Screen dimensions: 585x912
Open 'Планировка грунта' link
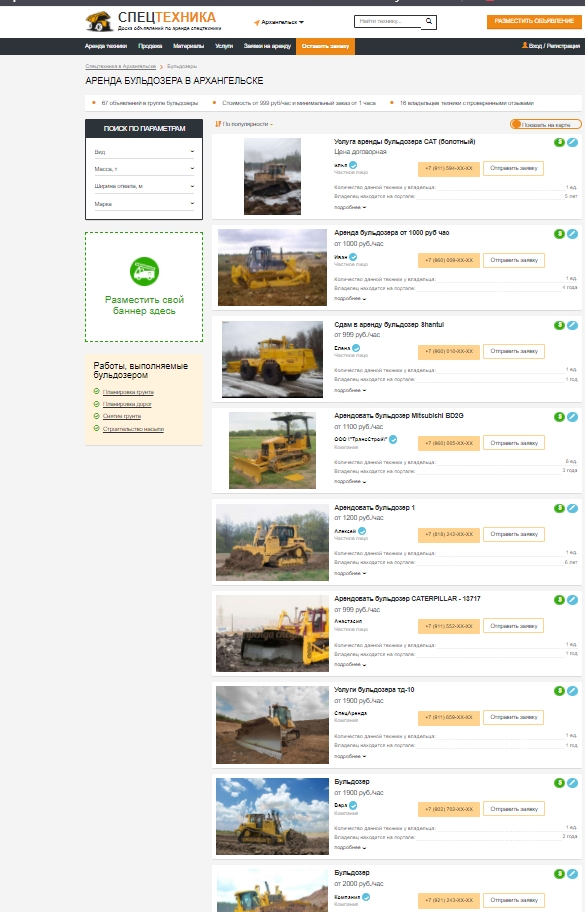[x=128, y=393]
